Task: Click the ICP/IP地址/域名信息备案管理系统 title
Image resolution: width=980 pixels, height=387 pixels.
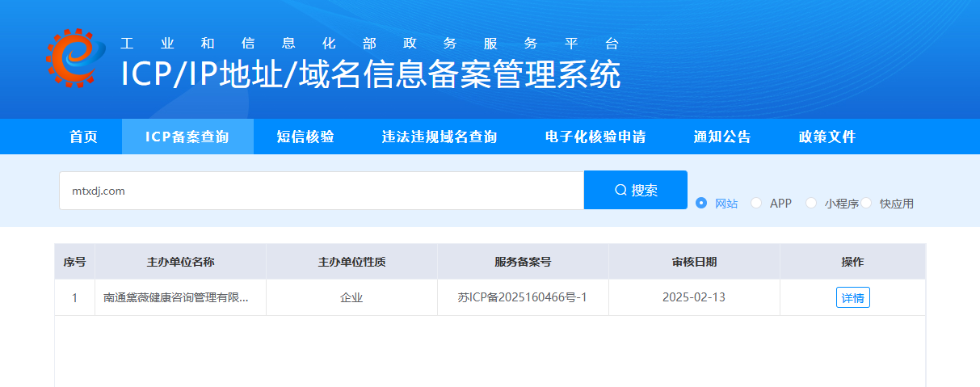Action: pos(371,74)
